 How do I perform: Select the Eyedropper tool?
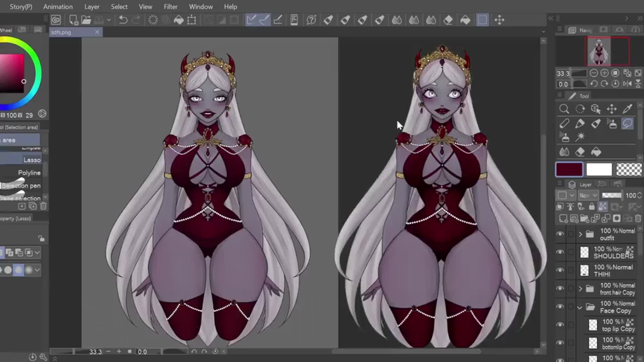point(628,109)
